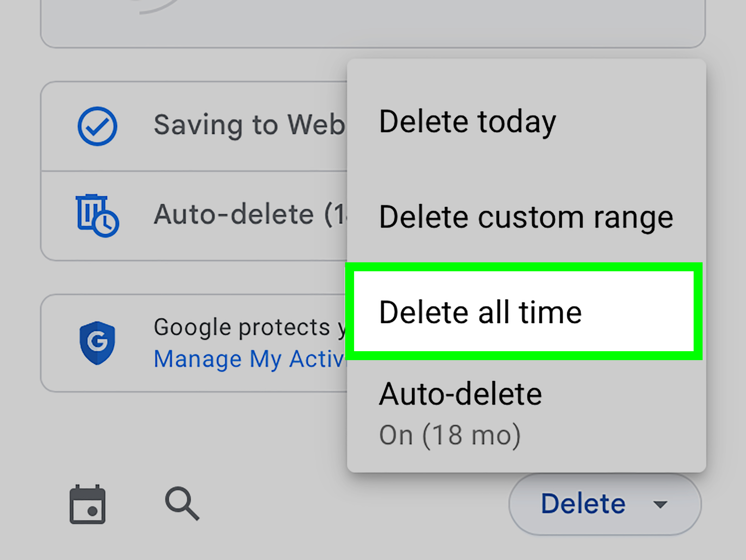Click the Google shield icon

(97, 343)
